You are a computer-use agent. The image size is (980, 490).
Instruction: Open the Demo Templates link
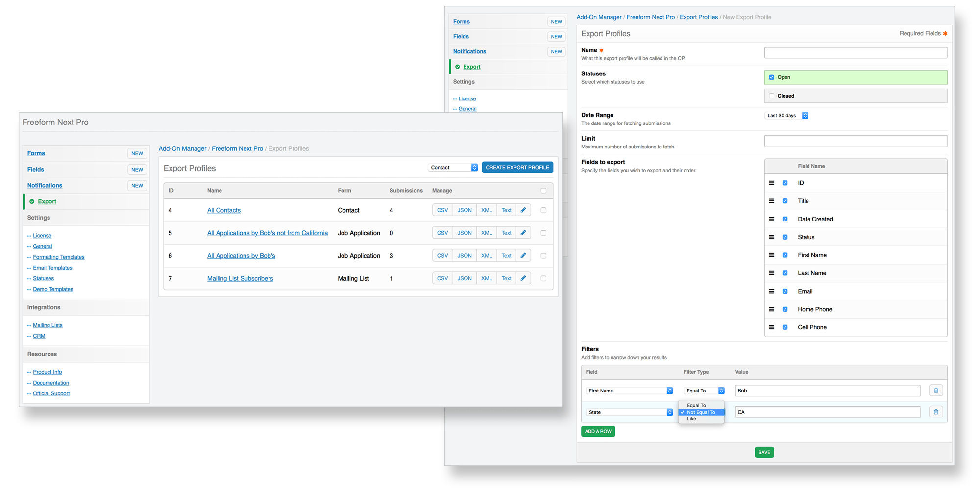click(53, 290)
